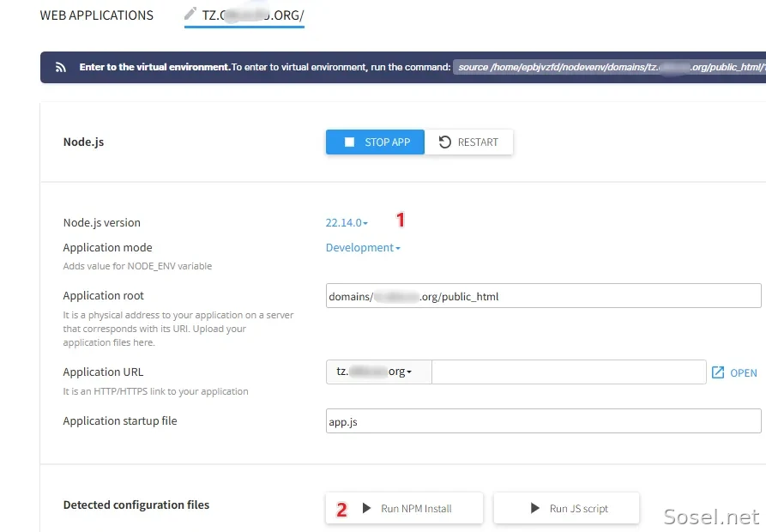Image resolution: width=766 pixels, height=532 pixels.
Task: Click the Application startup file field
Action: click(543, 421)
